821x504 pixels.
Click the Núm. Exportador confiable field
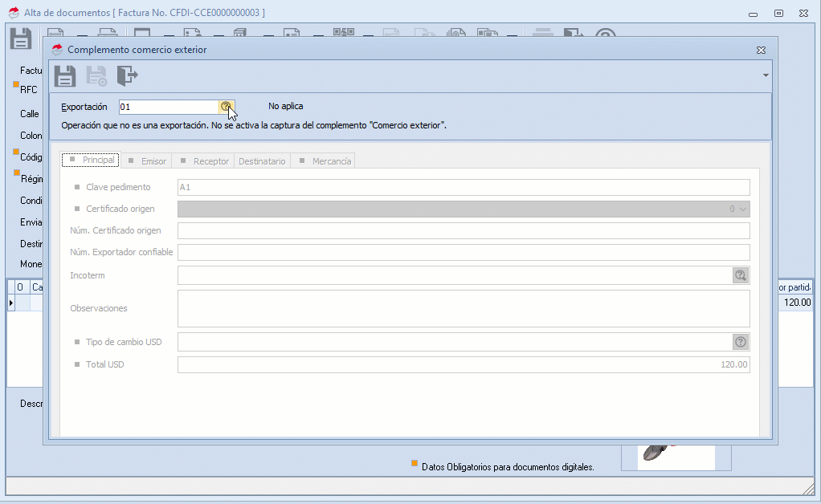pyautogui.click(x=463, y=252)
